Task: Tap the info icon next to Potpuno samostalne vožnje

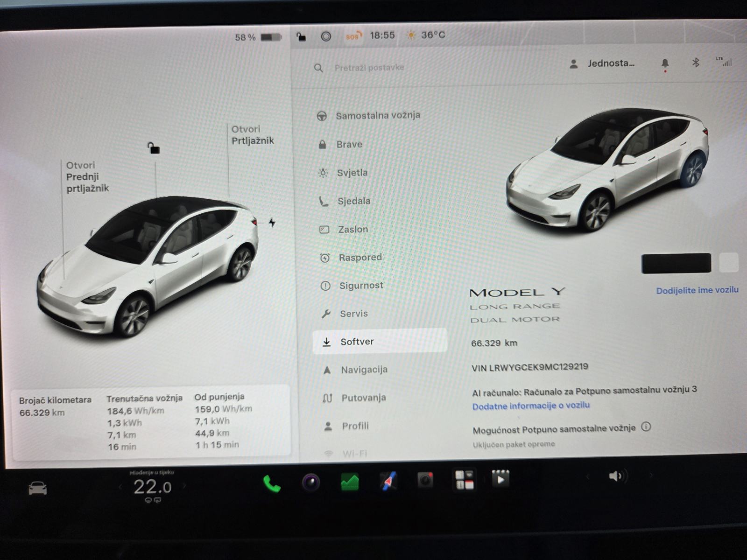Action: coord(646,427)
